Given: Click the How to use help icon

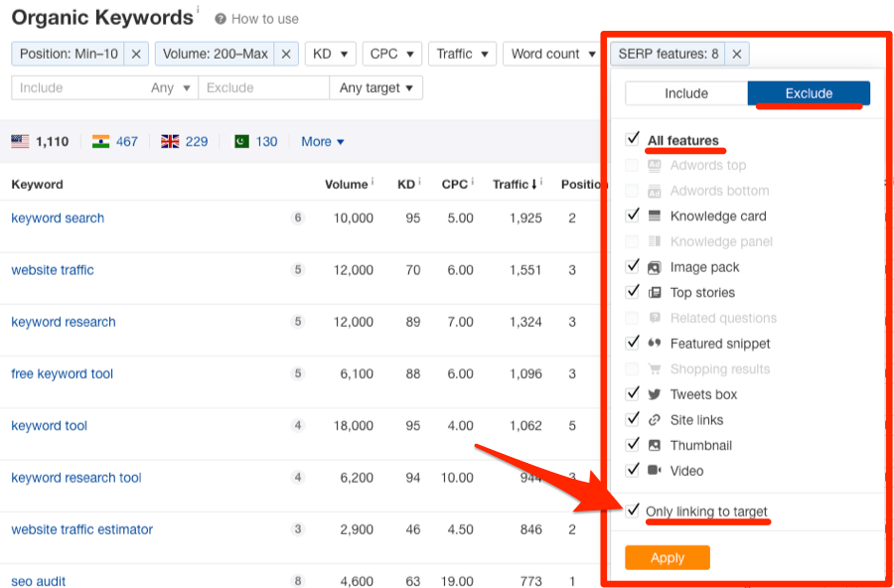Looking at the screenshot, I should (221, 19).
